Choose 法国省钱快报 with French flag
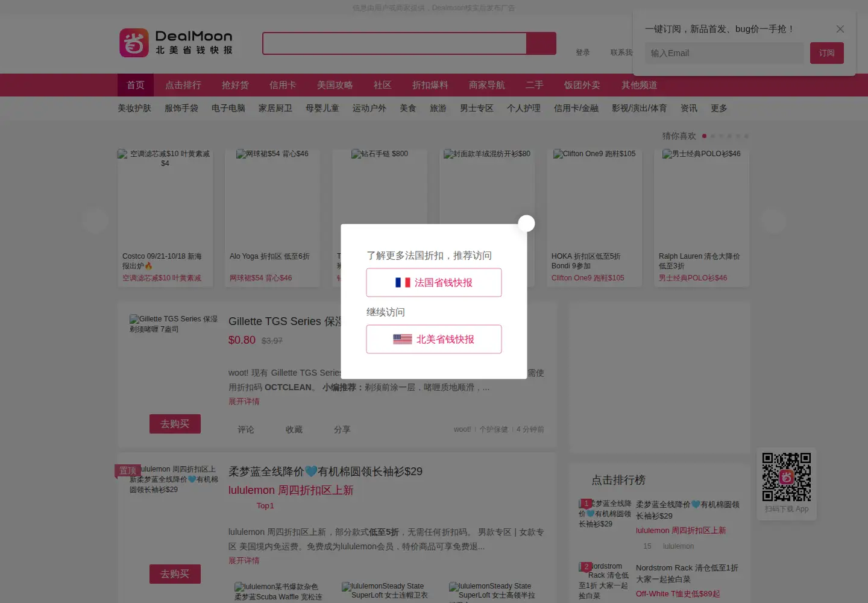 coord(434,282)
